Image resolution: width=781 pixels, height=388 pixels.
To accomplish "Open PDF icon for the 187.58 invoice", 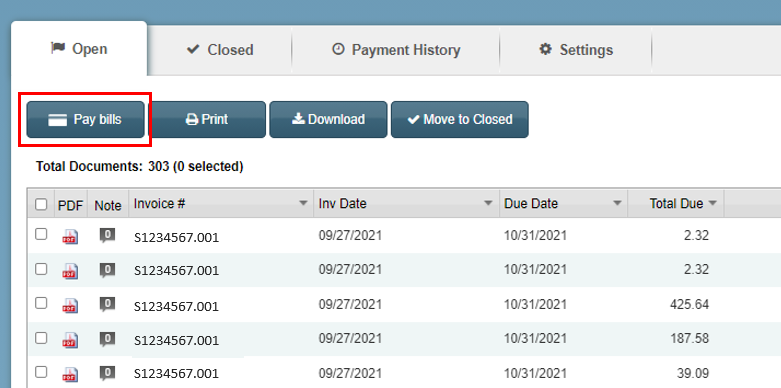I will (70, 340).
